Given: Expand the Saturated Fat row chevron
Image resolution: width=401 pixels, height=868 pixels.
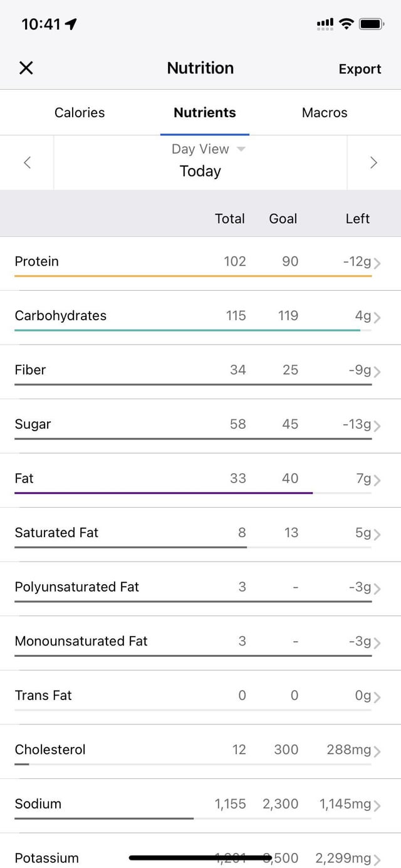Looking at the screenshot, I should point(377,535).
